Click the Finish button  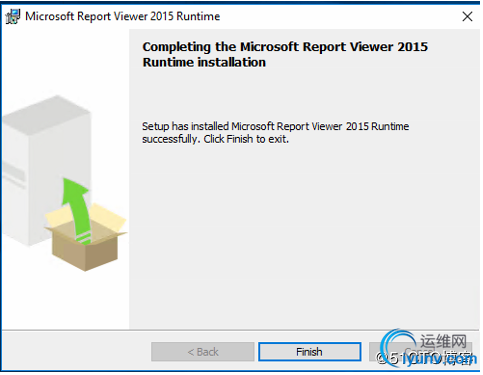tap(309, 352)
